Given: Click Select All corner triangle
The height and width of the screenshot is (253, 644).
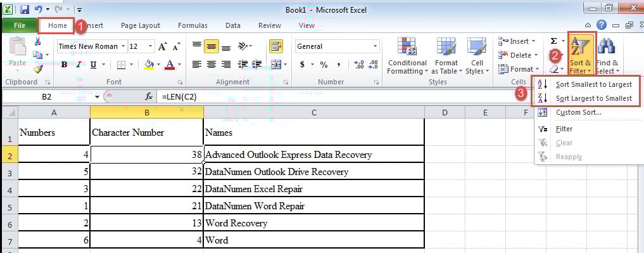Looking at the screenshot, I should pos(10,113).
